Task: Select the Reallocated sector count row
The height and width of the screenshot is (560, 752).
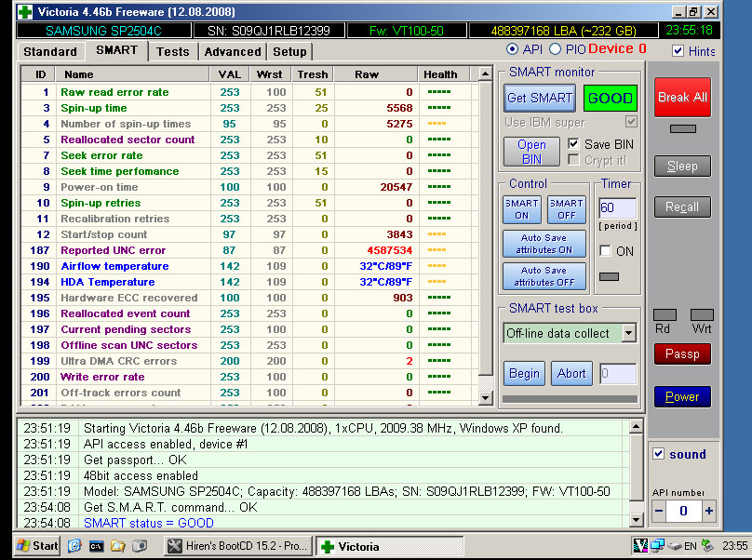Action: pos(249,140)
